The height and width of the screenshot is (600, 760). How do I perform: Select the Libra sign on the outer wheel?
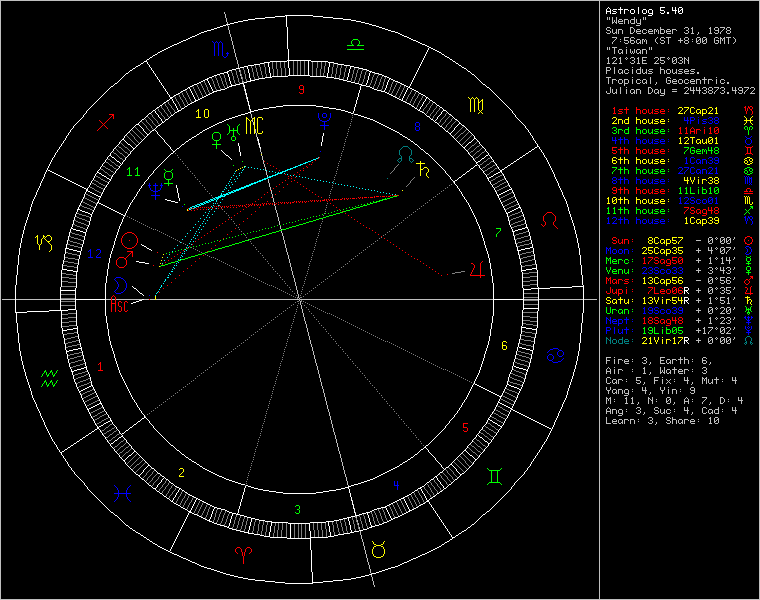click(x=354, y=44)
